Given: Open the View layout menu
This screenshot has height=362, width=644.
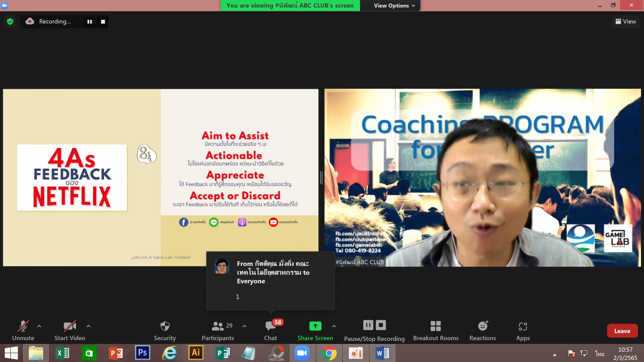Looking at the screenshot, I should pos(626,21).
